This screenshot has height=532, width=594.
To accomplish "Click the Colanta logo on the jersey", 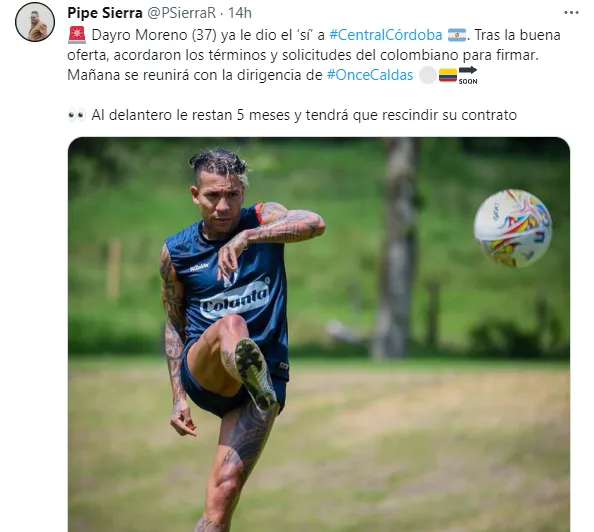I will (234, 298).
